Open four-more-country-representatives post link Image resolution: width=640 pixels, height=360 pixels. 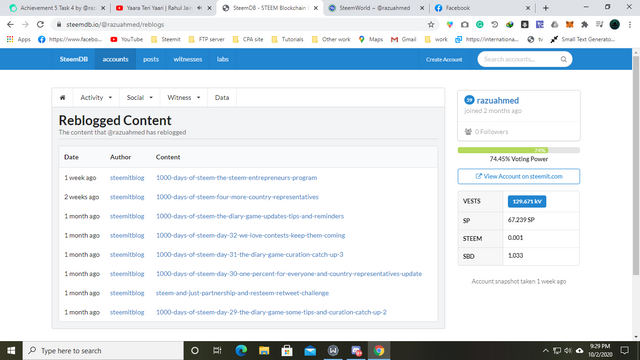(237, 197)
